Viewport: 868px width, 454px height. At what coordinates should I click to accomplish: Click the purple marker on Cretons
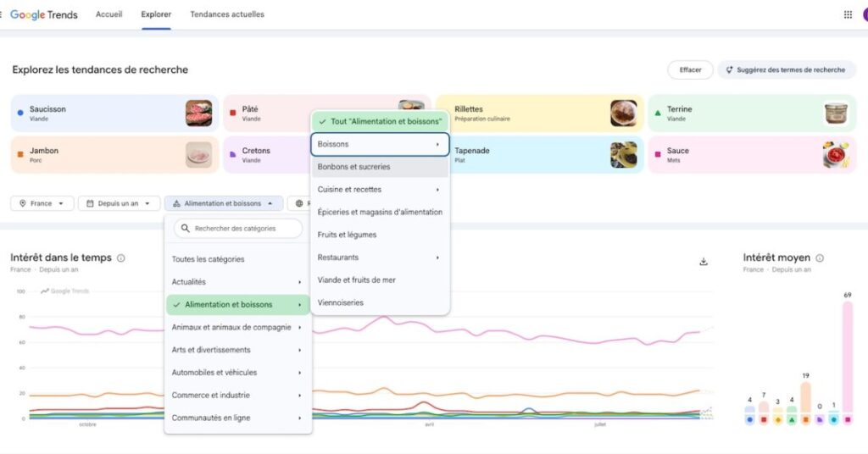[x=233, y=154]
